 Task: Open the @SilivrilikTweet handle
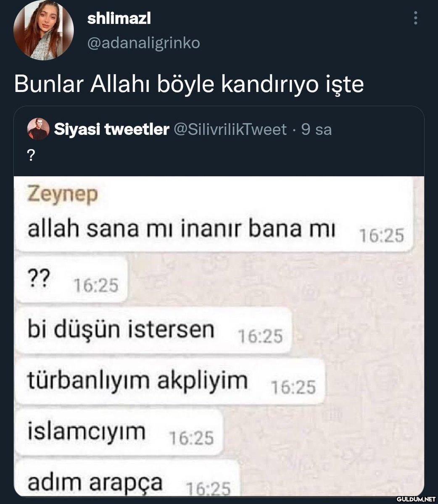click(x=230, y=129)
